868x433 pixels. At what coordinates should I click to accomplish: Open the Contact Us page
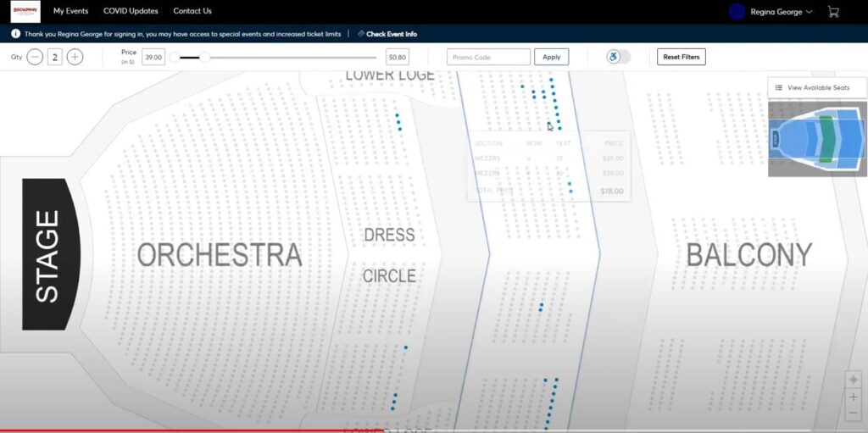click(x=192, y=11)
